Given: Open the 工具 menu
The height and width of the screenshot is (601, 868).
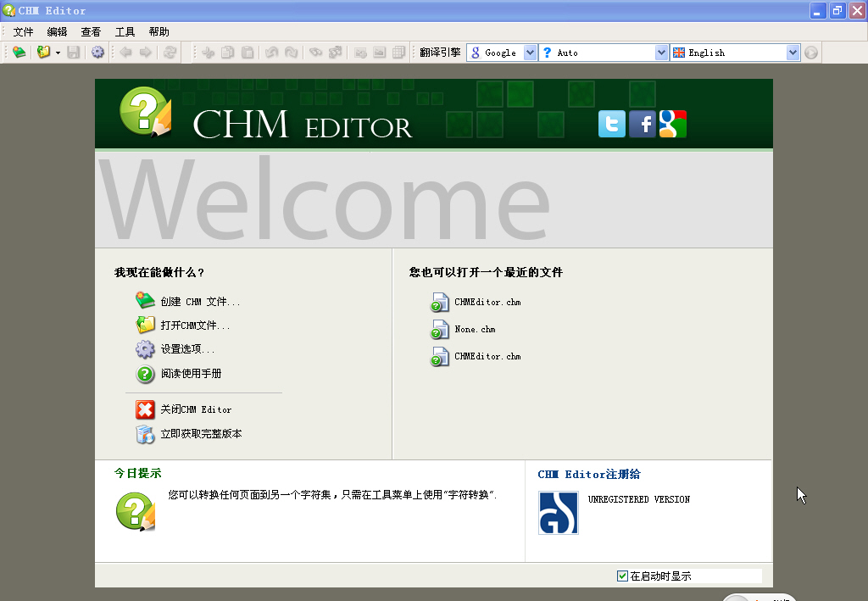Looking at the screenshot, I should pos(125,31).
